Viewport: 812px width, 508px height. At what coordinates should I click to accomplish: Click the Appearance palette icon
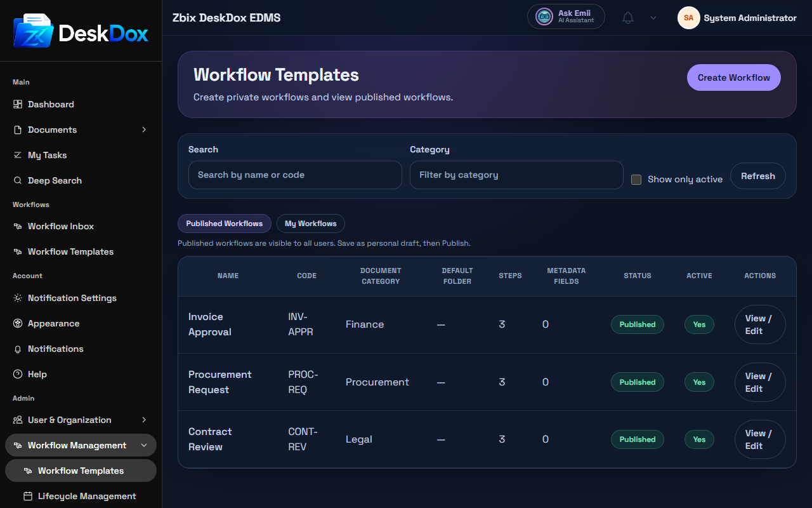[x=18, y=323]
